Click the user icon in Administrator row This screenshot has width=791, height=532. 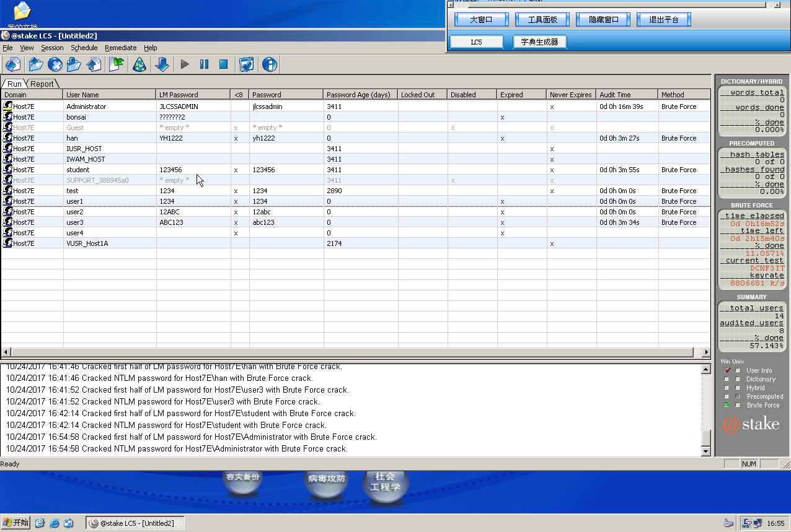click(7, 107)
